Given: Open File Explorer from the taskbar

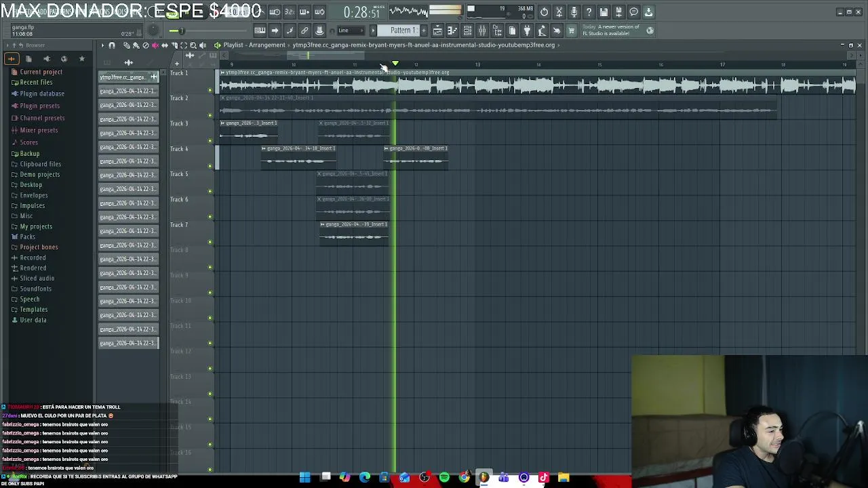Looking at the screenshot, I should pyautogui.click(x=564, y=478).
